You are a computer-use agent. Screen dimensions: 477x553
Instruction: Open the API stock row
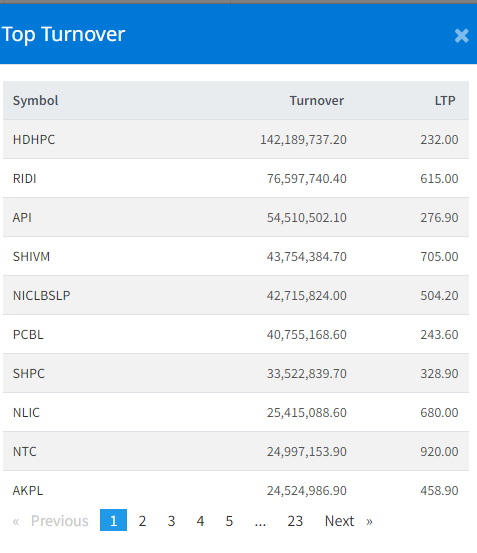(236, 217)
